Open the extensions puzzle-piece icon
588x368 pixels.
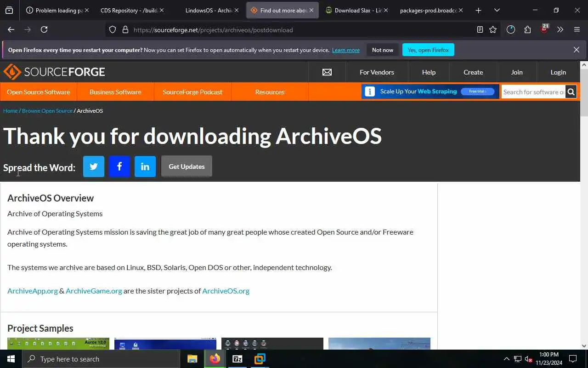pos(527,29)
